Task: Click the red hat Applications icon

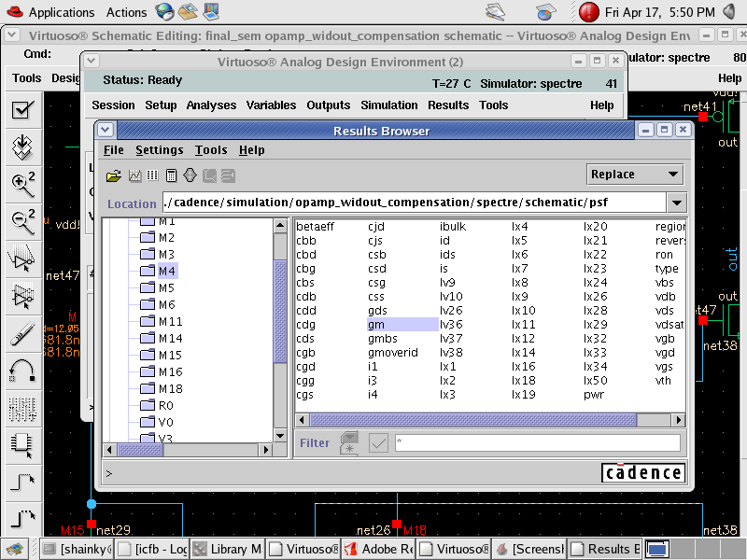Action: point(14,12)
